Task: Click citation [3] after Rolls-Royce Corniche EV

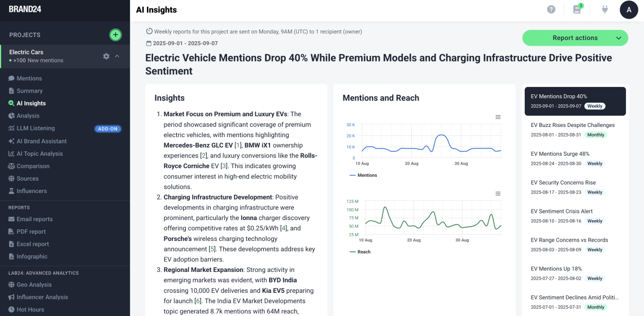Action: 224,166
